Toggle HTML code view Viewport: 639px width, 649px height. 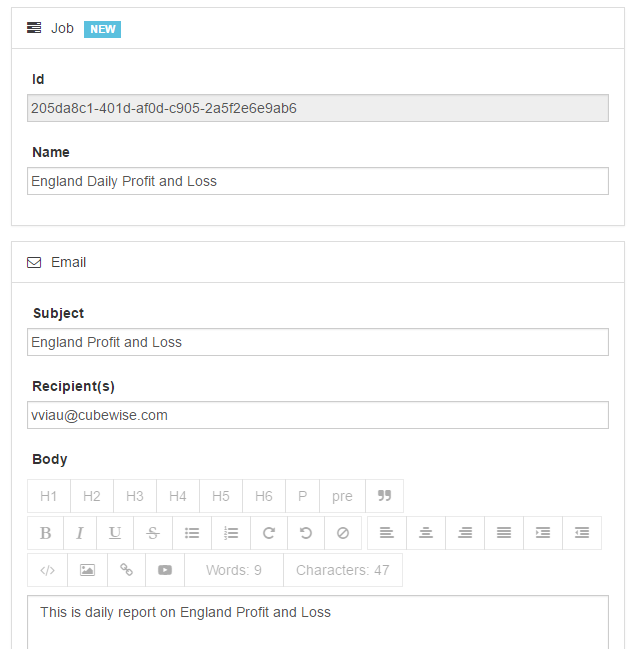click(47, 570)
